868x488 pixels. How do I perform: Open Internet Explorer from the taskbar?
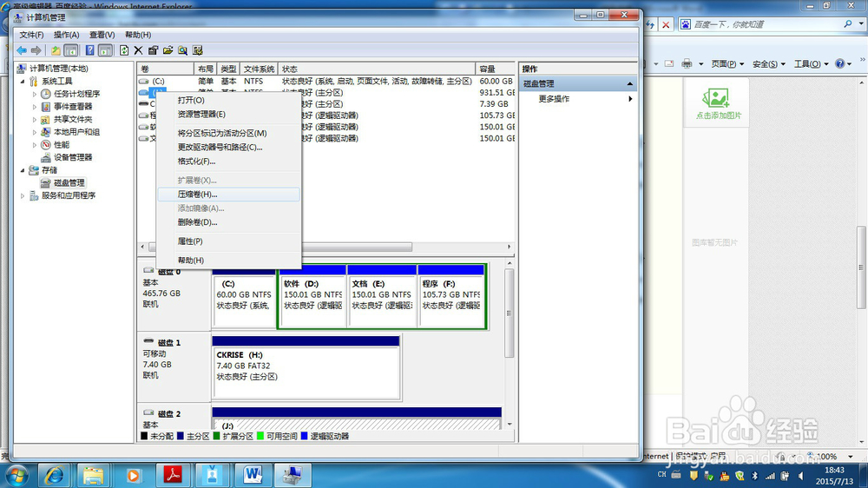pos(54,475)
